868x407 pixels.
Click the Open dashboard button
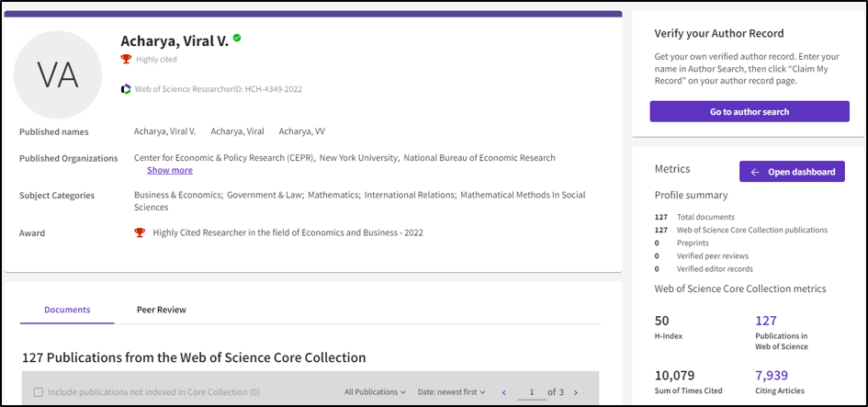tap(792, 172)
